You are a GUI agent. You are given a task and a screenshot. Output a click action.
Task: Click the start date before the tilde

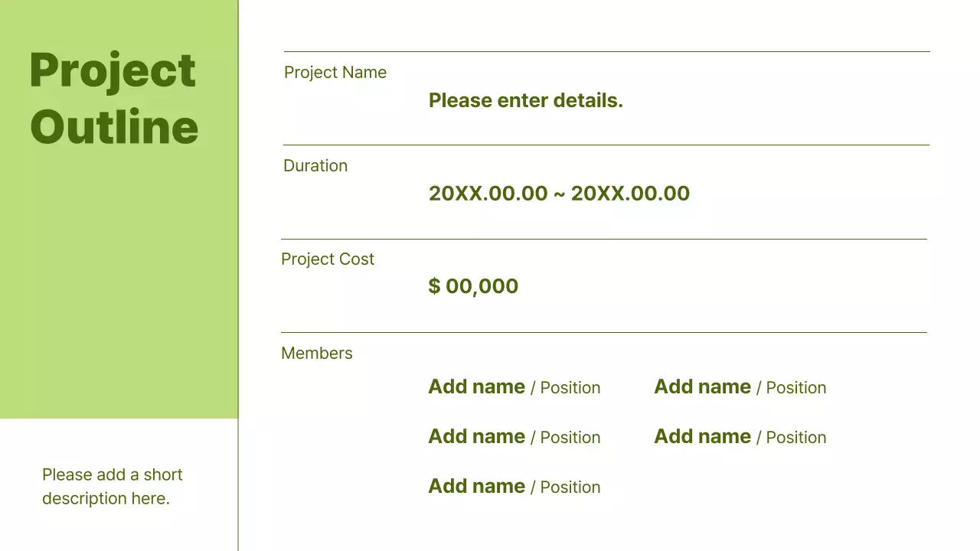tap(488, 194)
